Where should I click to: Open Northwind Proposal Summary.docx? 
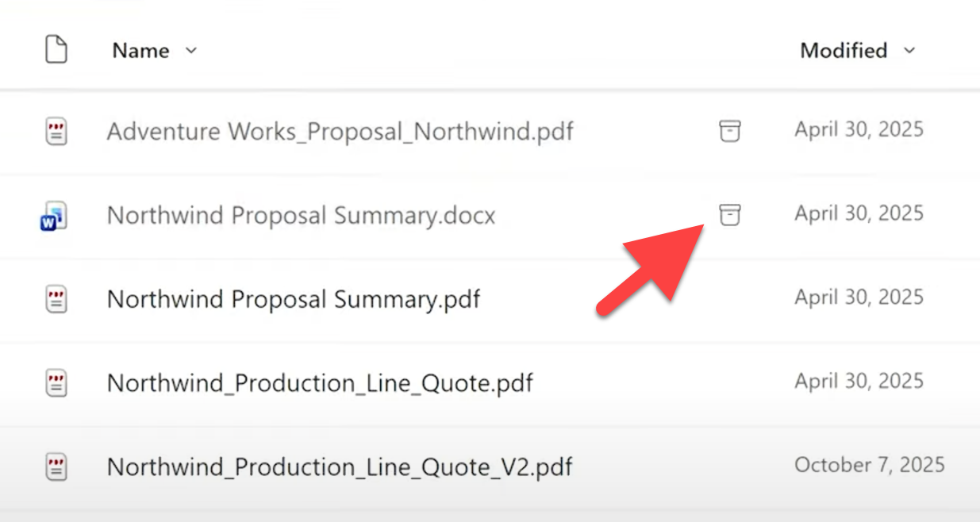click(301, 215)
